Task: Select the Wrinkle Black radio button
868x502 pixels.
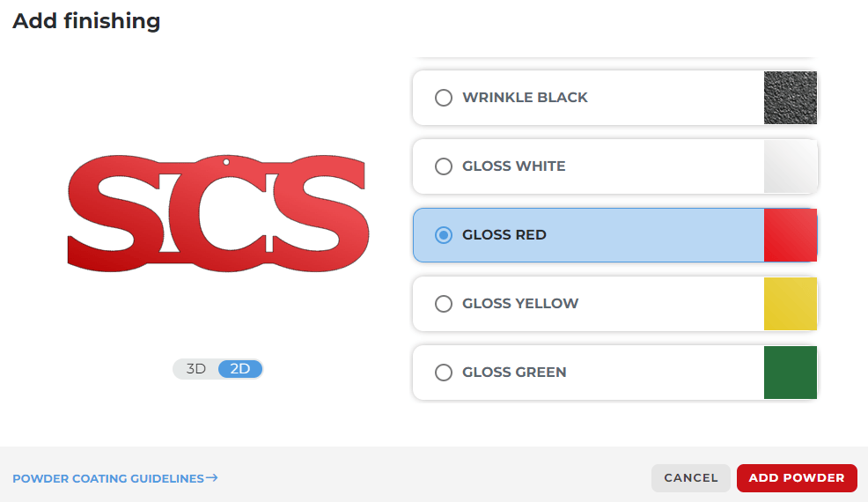Action: coord(444,98)
